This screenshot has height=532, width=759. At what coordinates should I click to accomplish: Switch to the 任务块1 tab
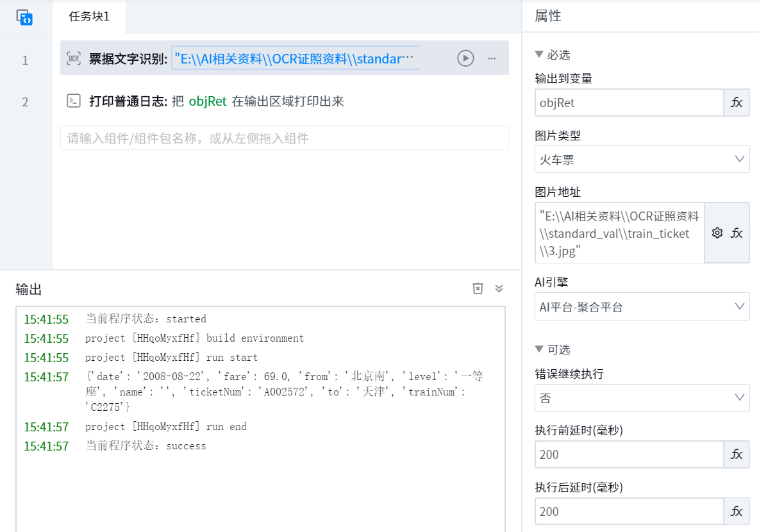[x=89, y=17]
